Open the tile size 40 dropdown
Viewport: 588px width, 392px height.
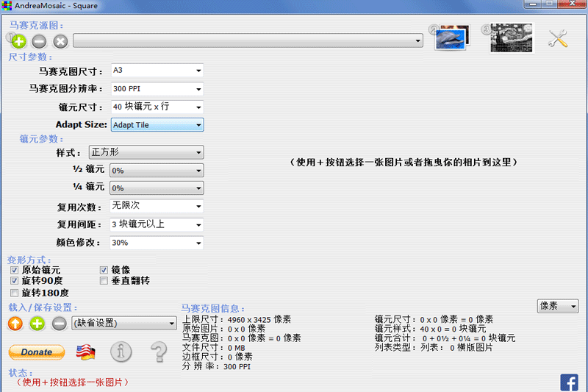[x=157, y=107]
